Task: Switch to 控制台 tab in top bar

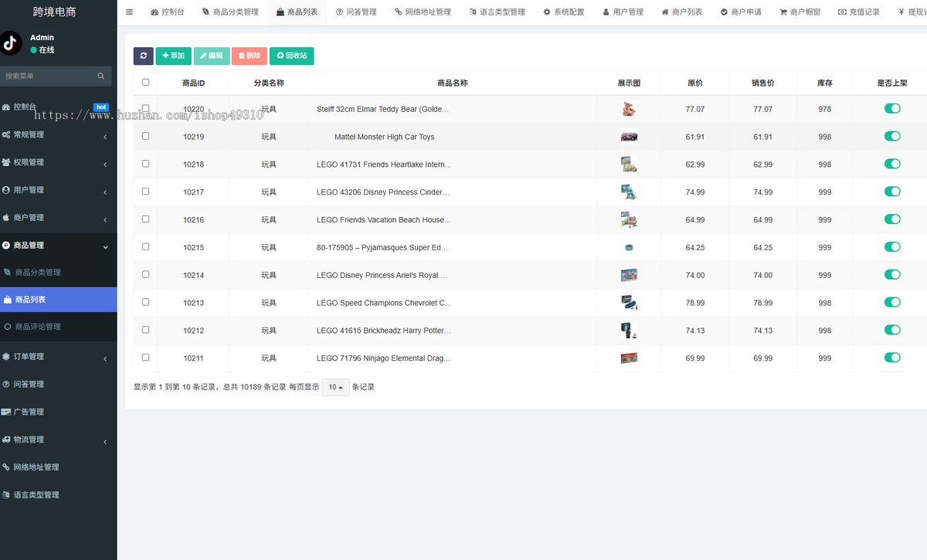Action: tap(168, 12)
